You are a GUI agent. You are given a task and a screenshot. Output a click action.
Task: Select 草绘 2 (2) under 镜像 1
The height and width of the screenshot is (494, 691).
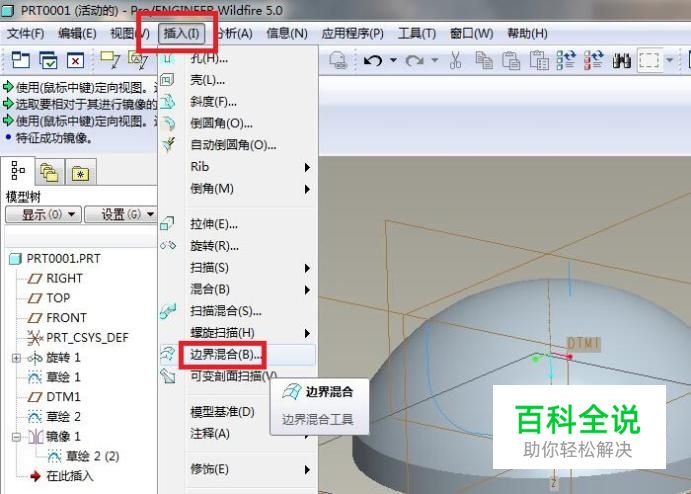pyautogui.click(x=92, y=456)
